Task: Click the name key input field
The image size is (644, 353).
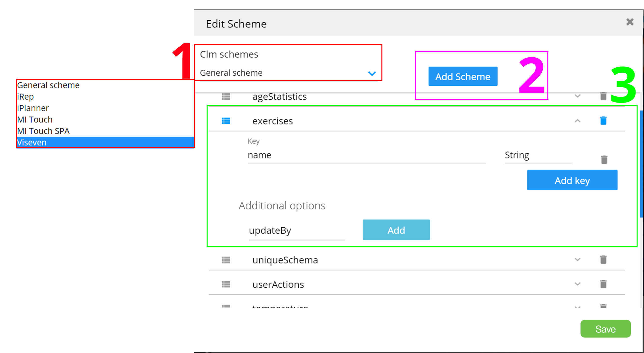Action: (367, 155)
